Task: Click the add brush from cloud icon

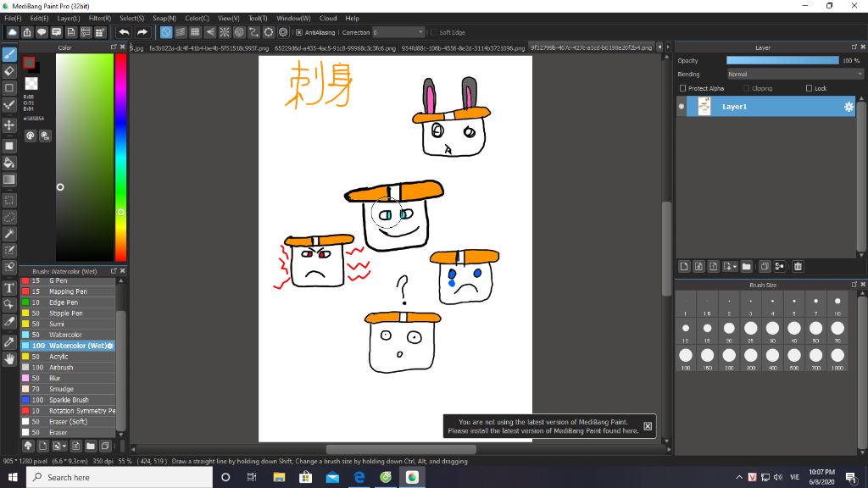Action: pyautogui.click(x=28, y=446)
